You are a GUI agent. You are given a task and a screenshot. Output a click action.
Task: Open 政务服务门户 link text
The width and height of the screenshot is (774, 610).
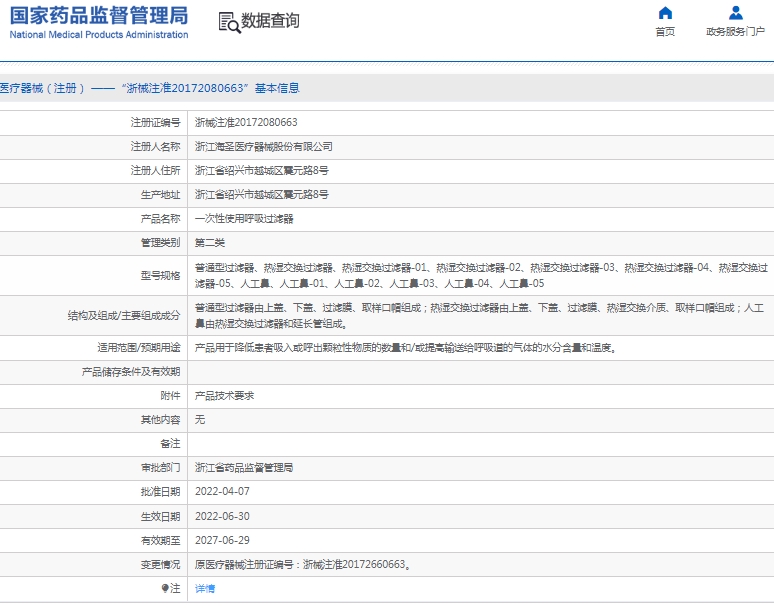coord(735,32)
